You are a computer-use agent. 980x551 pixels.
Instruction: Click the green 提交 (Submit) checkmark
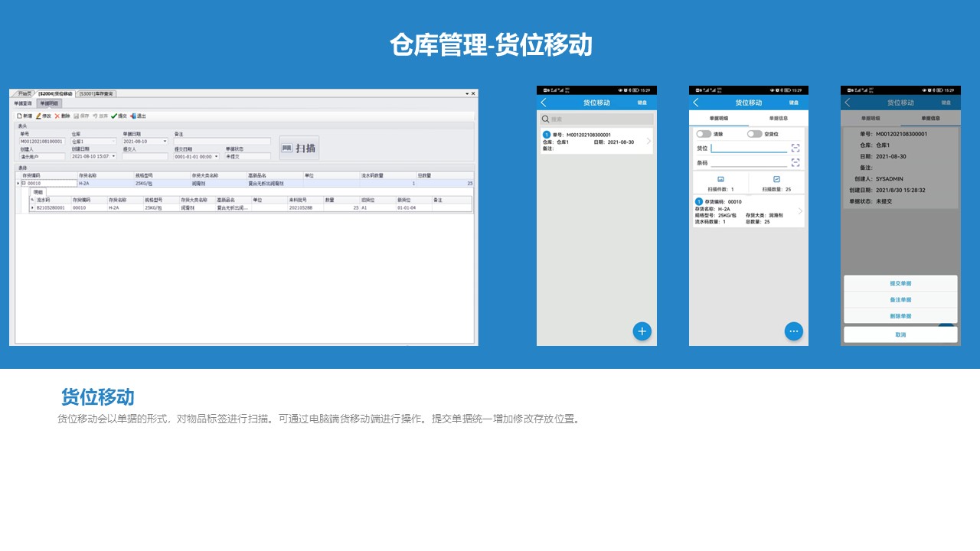(x=114, y=116)
